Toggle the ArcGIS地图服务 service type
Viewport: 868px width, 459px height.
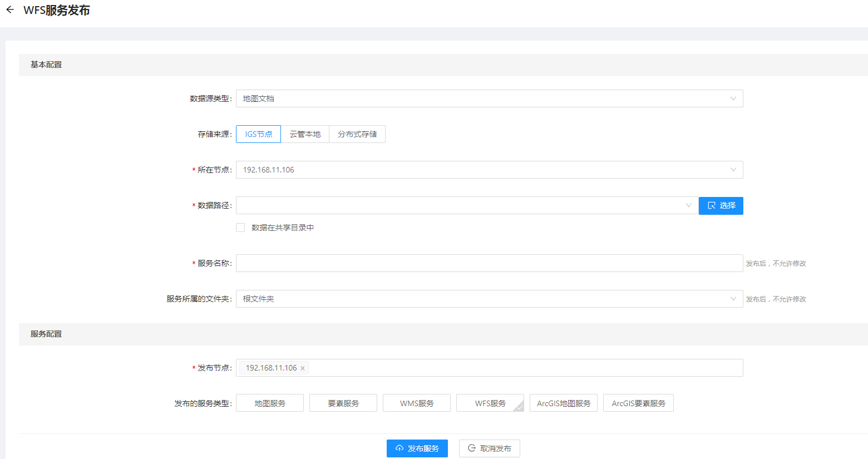[x=564, y=403]
